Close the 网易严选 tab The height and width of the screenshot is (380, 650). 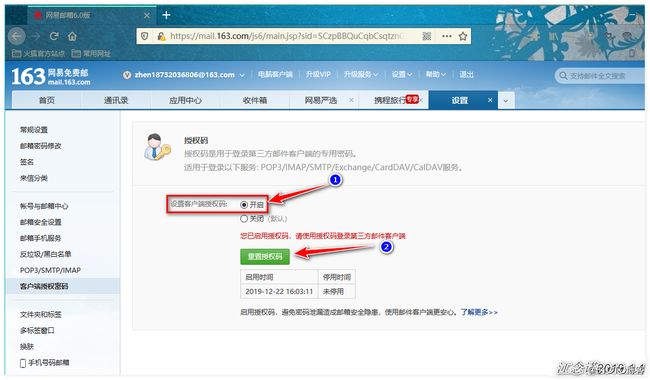[352, 100]
